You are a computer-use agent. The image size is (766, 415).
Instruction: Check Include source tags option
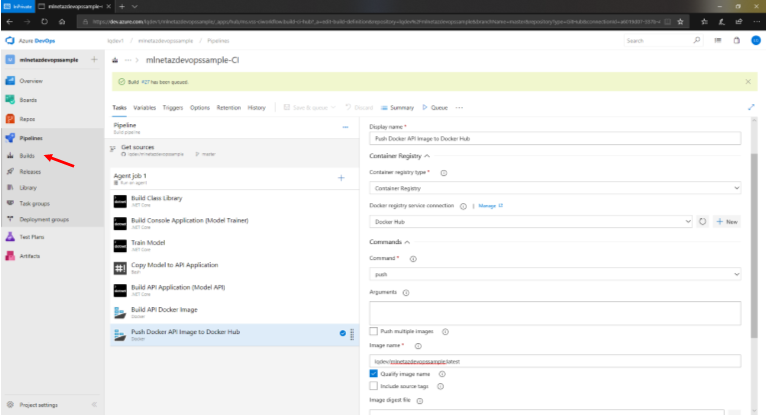click(x=374, y=385)
